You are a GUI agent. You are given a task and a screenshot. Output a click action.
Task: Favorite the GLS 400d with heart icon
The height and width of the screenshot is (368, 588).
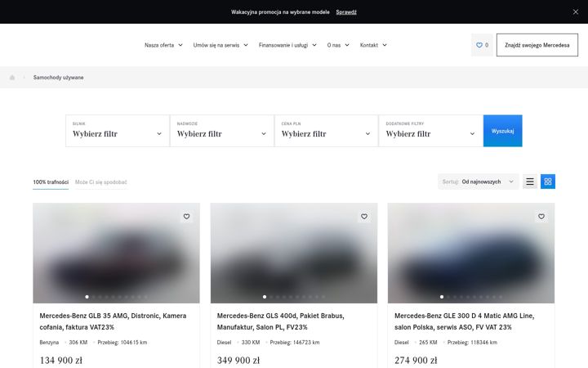coord(363,216)
